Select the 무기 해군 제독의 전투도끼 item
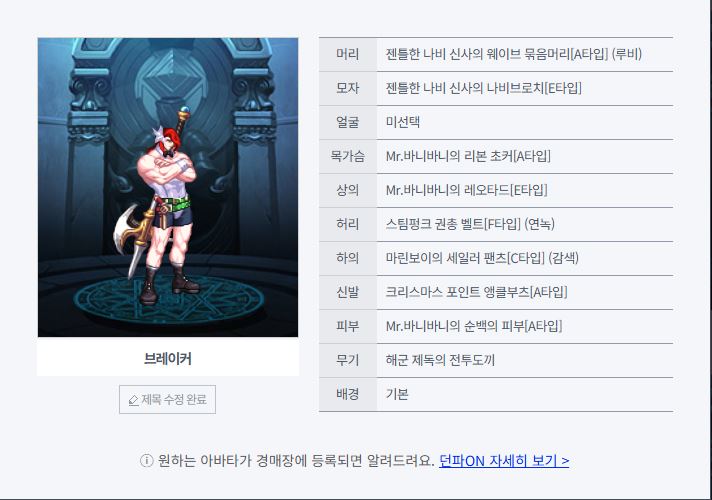Screen dimensions: 712x500 tap(440, 360)
